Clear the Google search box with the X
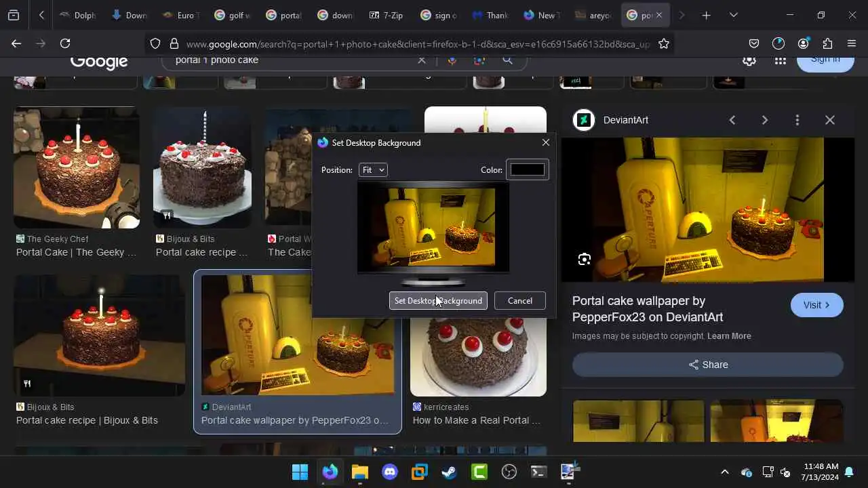The height and width of the screenshot is (488, 868). [422, 60]
